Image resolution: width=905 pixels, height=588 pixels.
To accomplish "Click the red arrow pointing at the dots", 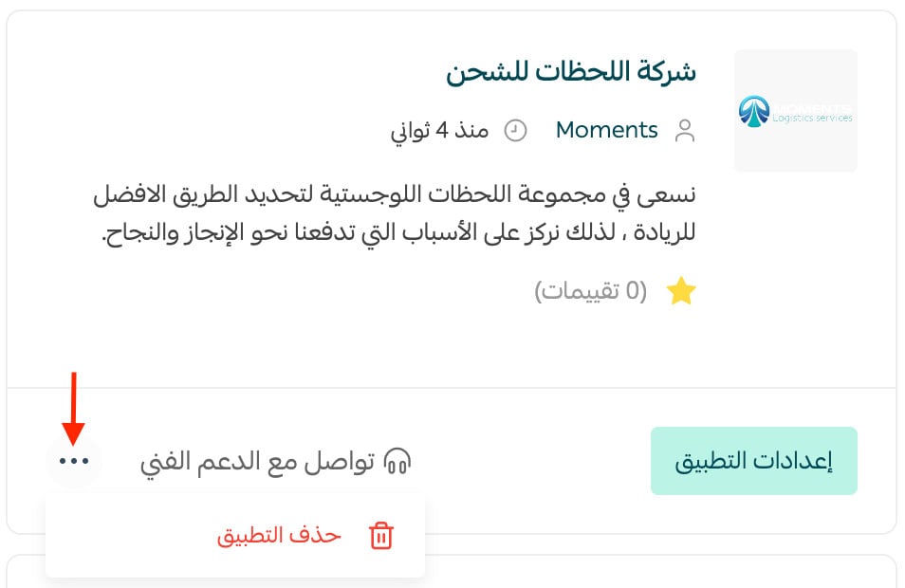I will [x=73, y=408].
